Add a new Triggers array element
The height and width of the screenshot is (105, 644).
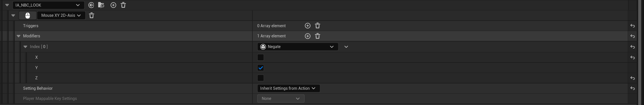[307, 26]
